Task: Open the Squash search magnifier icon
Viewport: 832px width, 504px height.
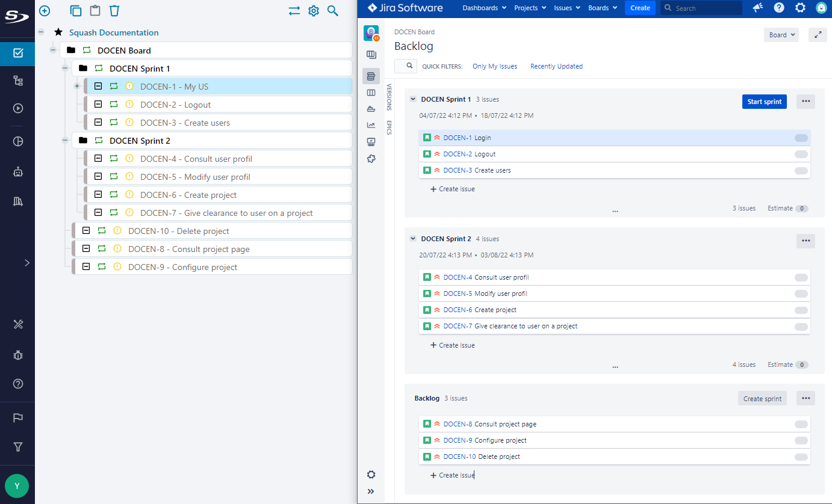Action: [x=332, y=10]
